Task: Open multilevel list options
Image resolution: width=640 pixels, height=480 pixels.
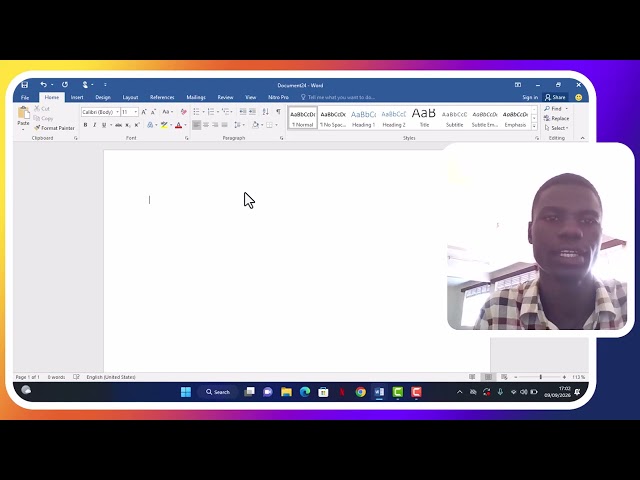Action: [226, 112]
